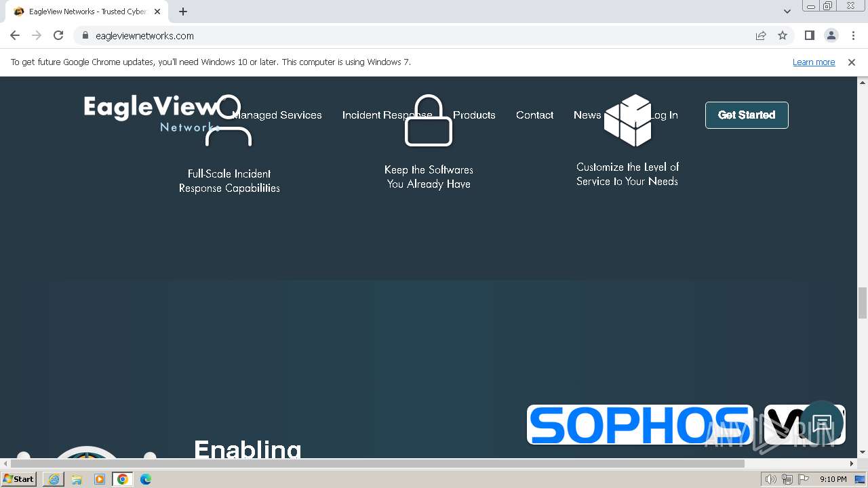The width and height of the screenshot is (868, 488).
Task: Click the horizontal scrollbar left arrow
Action: pyautogui.click(x=6, y=464)
